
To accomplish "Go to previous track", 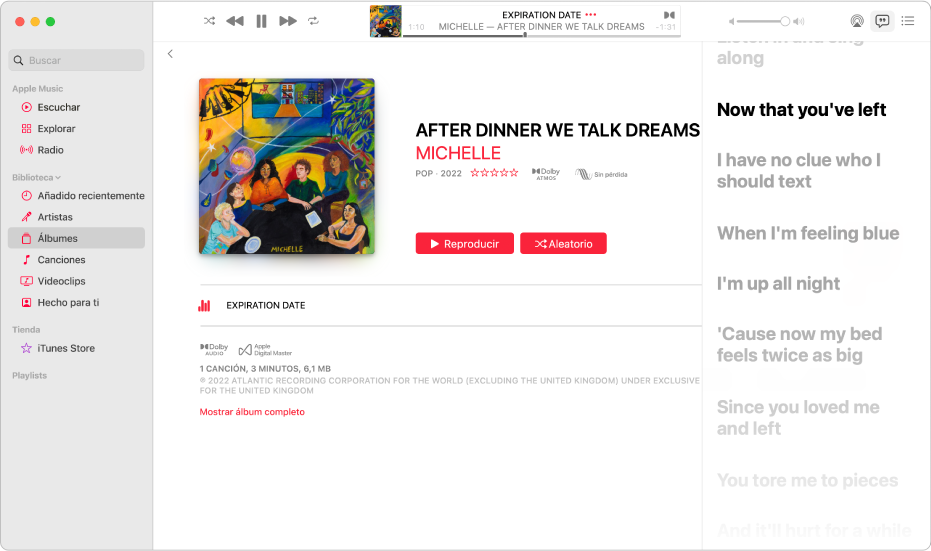I will [x=235, y=21].
